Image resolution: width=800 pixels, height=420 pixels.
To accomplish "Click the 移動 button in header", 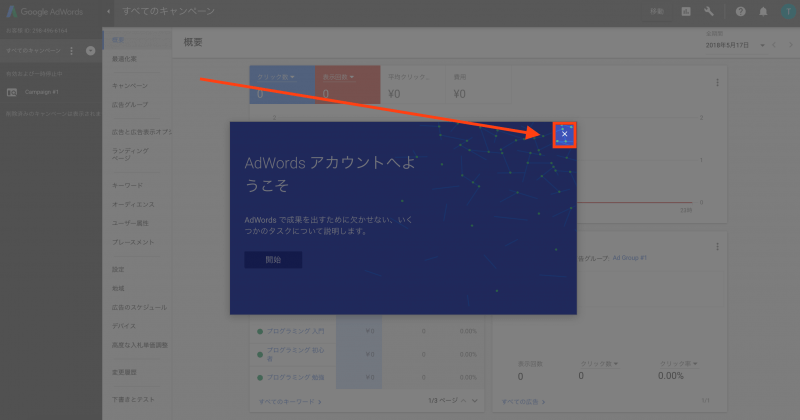I will pos(657,11).
